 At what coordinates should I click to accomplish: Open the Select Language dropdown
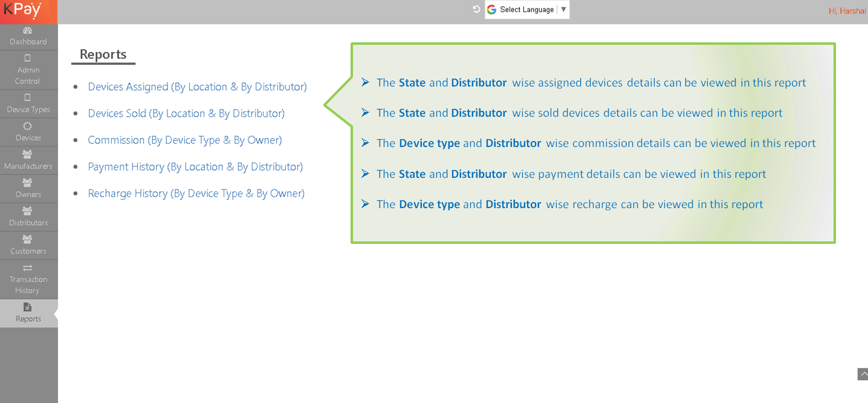pyautogui.click(x=526, y=10)
